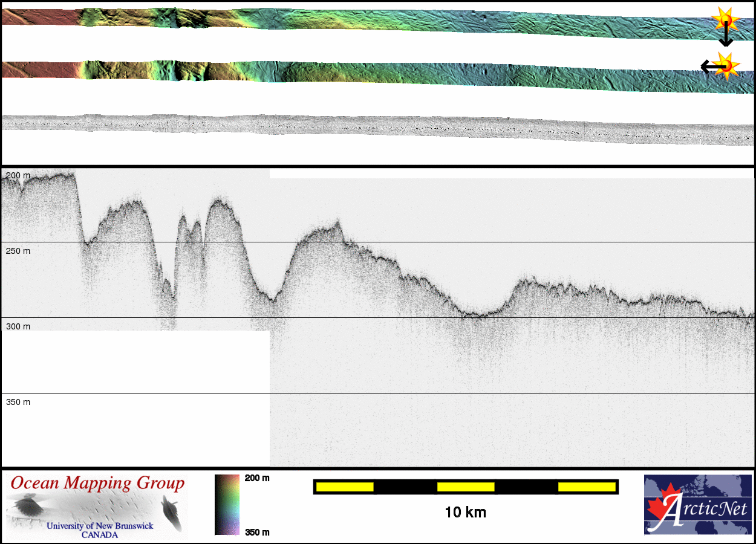Open the ArcticNet logo
The width and height of the screenshot is (756, 544).
click(x=697, y=505)
